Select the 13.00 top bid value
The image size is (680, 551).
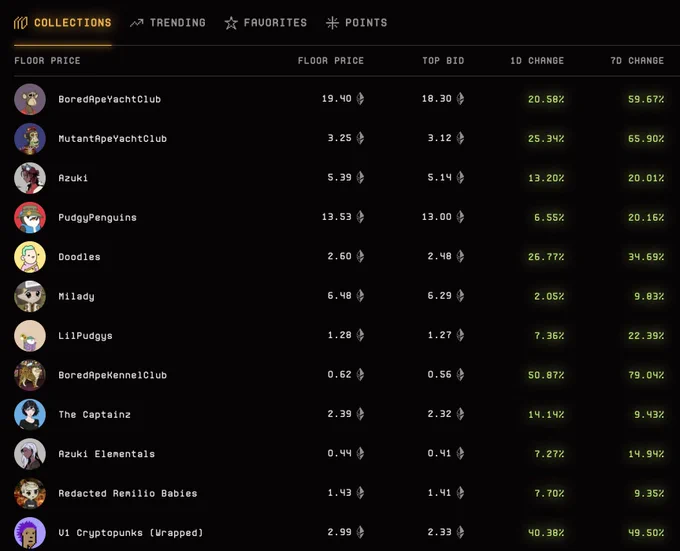tap(437, 217)
